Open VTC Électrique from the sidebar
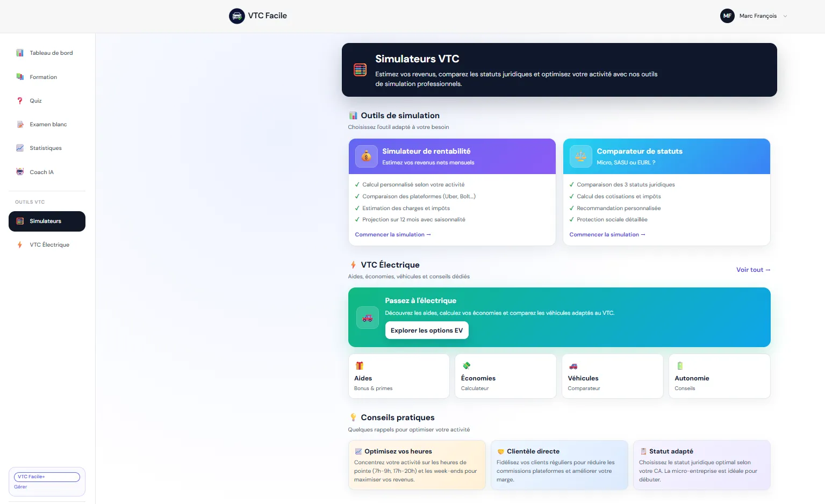Viewport: 825px width, 504px height. (49, 244)
